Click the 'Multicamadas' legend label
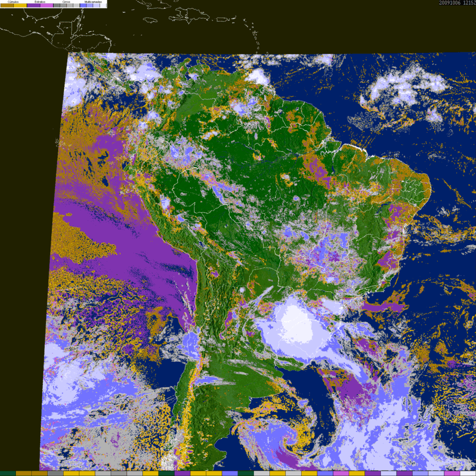Viewport: 476px width, 476px height. 93,2
